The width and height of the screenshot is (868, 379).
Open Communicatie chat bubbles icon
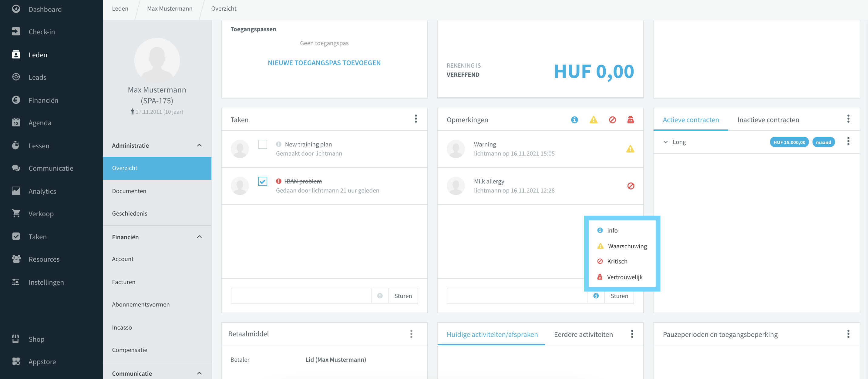coord(16,168)
